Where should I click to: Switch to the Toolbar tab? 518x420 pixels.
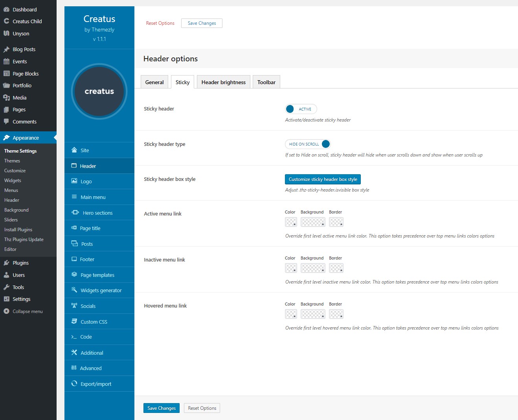click(x=266, y=82)
